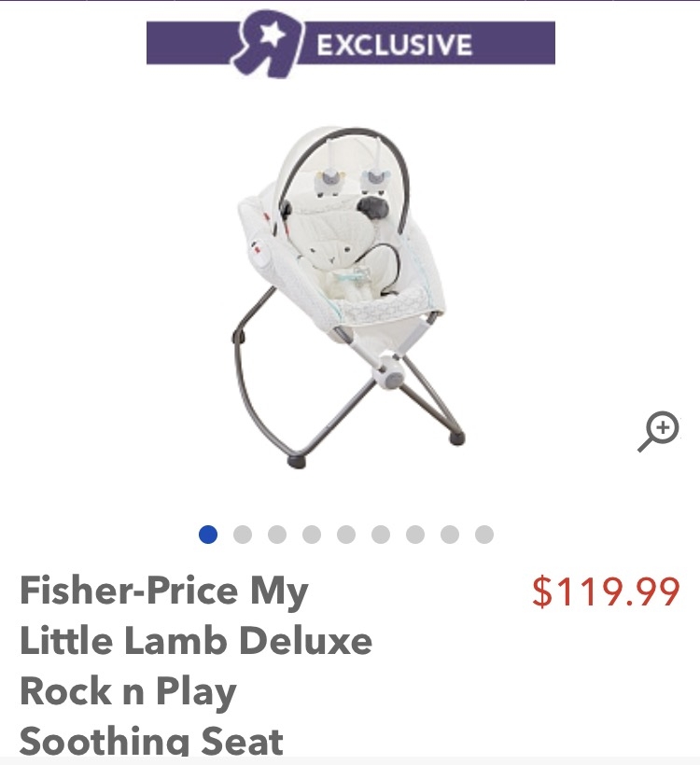Tap the magnifier zoom icon

coord(659,431)
